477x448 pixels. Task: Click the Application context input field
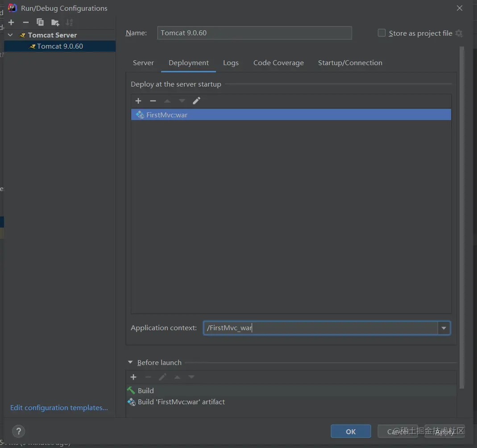(x=320, y=328)
